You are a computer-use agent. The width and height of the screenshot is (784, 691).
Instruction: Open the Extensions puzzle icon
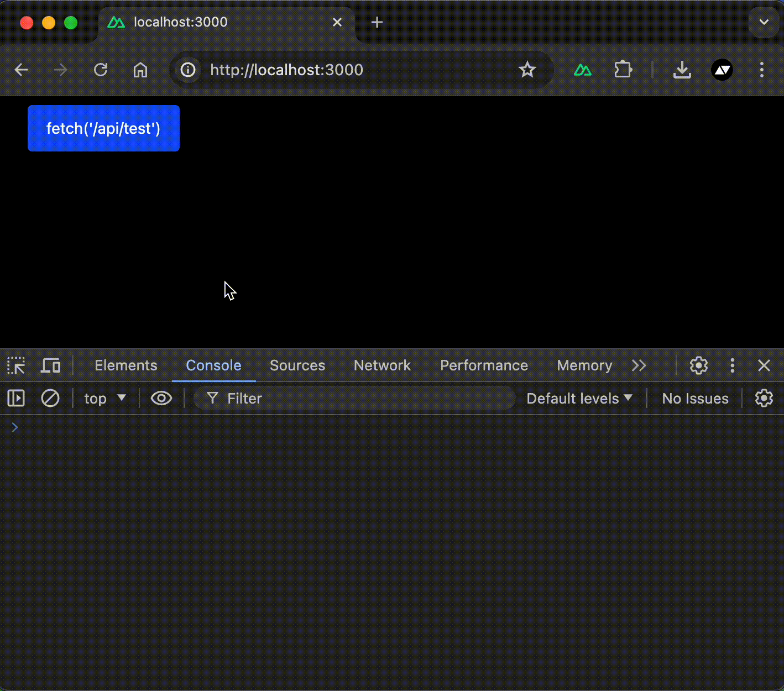pyautogui.click(x=623, y=70)
